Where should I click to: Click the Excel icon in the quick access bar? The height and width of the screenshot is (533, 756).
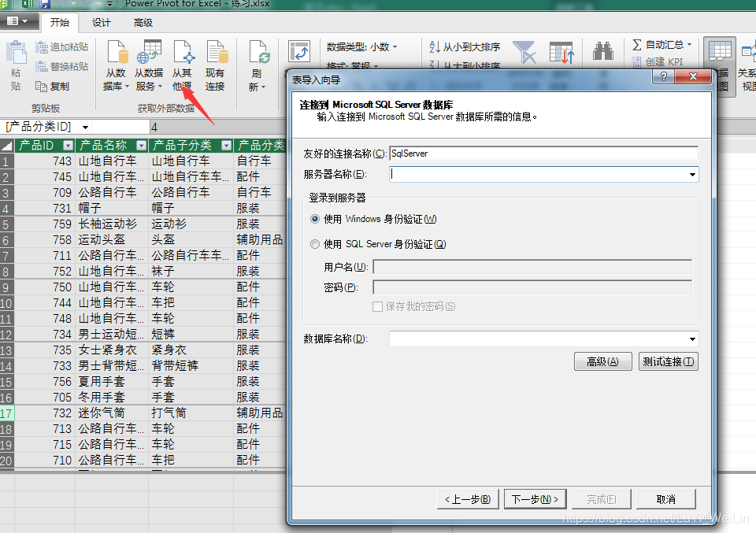27,5
